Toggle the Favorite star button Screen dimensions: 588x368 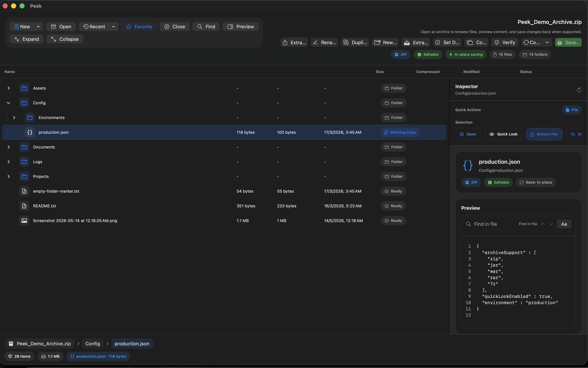pyautogui.click(x=139, y=27)
